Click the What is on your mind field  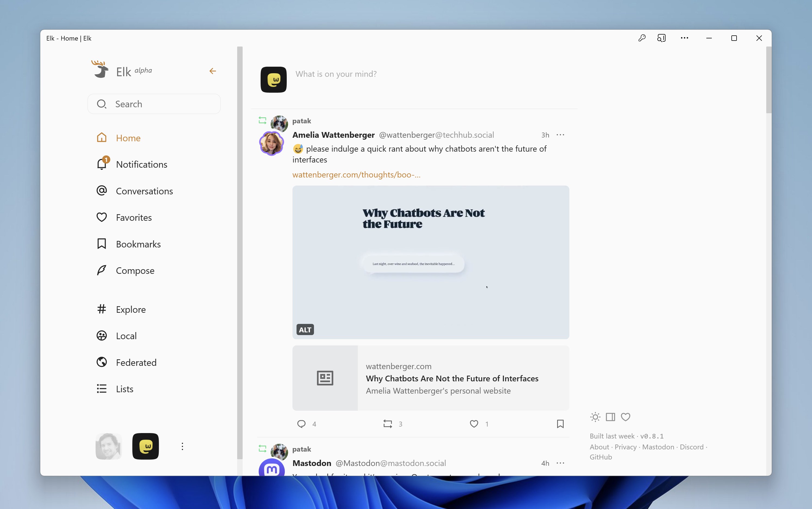tap(336, 74)
